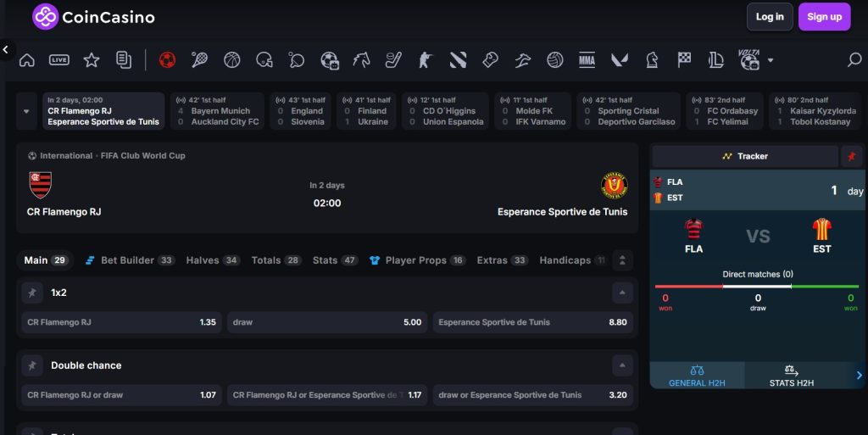Select the ice hockey stick icon

click(393, 59)
